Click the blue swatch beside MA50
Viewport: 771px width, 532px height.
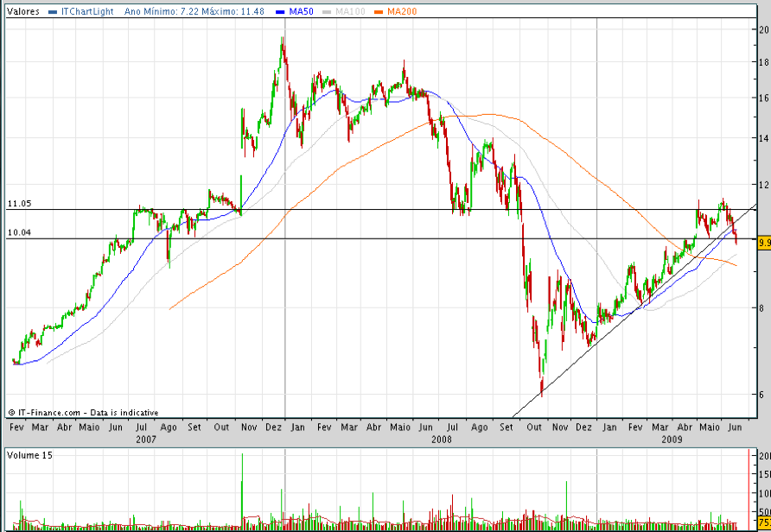click(281, 12)
